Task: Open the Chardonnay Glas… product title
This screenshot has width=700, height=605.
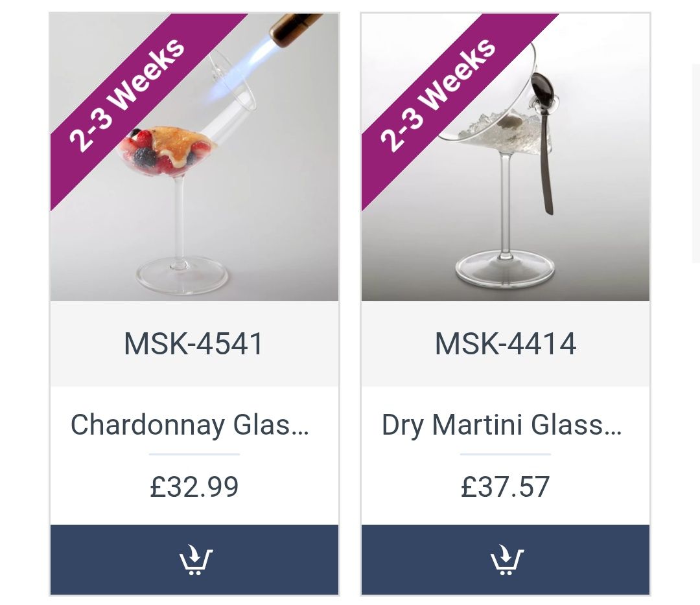Action: tap(190, 425)
